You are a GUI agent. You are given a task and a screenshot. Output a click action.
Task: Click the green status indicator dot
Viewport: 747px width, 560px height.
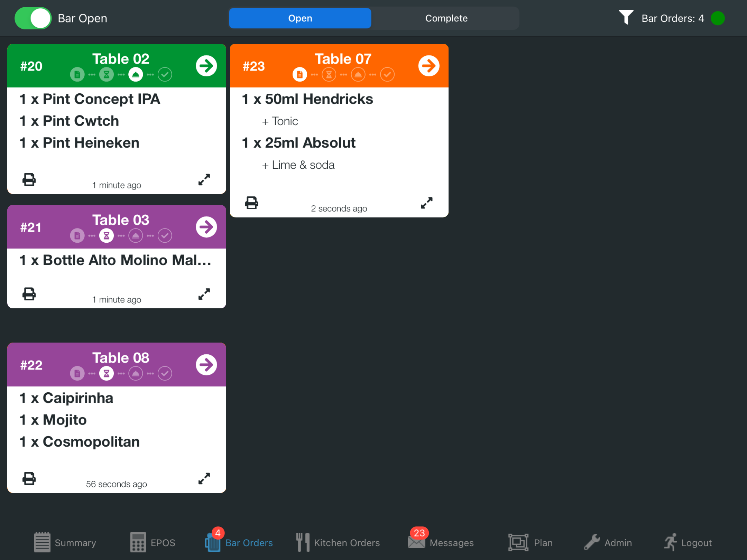tap(718, 18)
